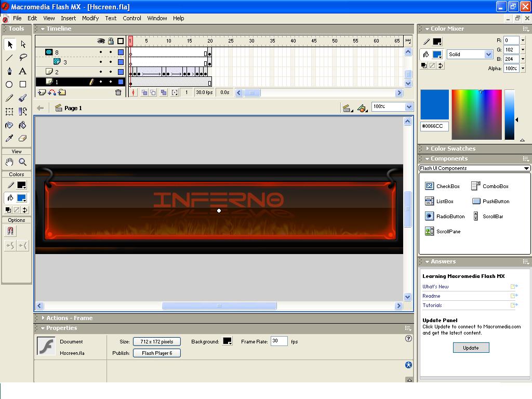Open the Control menu
The image size is (532, 399).
point(132,18)
